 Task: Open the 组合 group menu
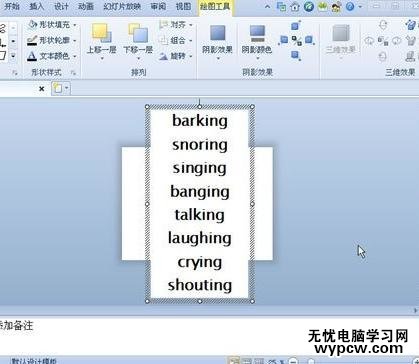pyautogui.click(x=176, y=41)
